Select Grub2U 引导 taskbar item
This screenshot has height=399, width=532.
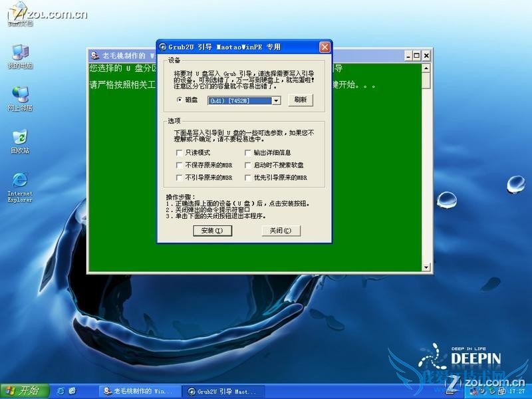tap(223, 391)
